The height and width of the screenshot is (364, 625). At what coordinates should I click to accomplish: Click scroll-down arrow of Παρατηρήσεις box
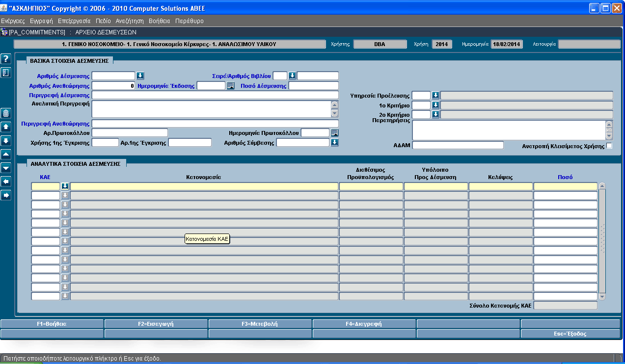click(609, 136)
